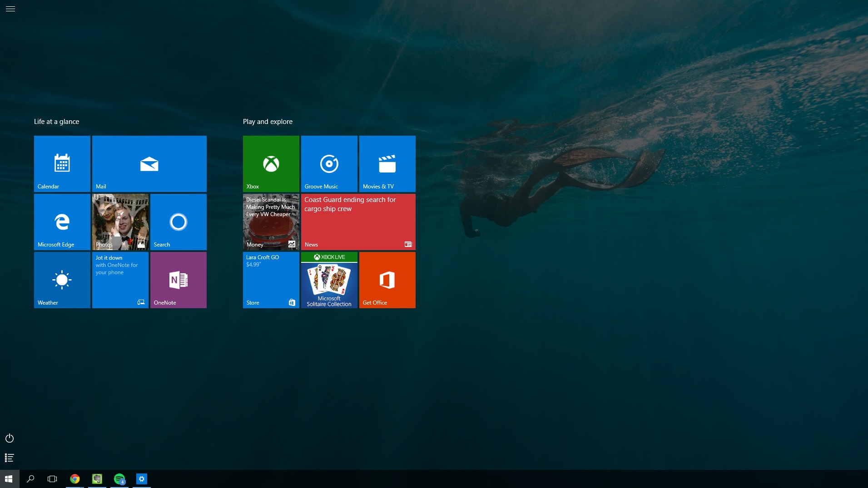Viewport: 868px width, 488px height.
Task: Open the News tile about Coast Guard
Action: 358,222
